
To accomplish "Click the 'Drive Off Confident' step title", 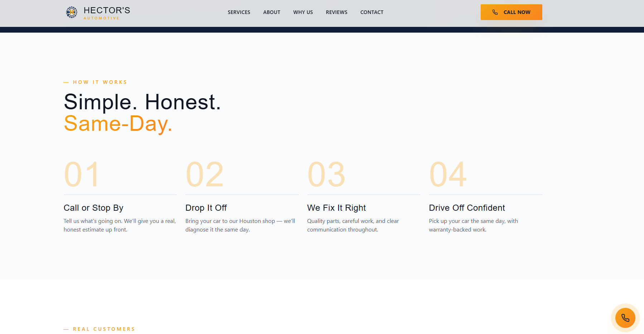I will 467,208.
